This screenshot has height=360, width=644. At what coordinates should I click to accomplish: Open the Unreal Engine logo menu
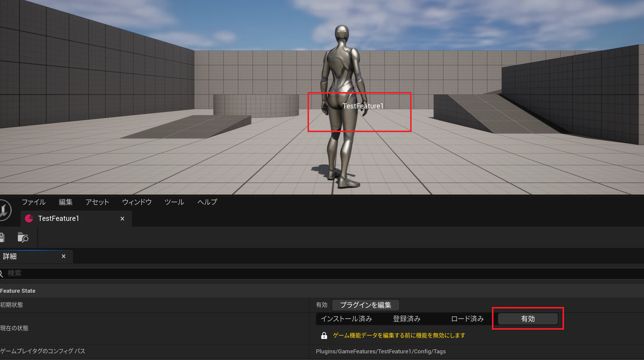tap(4, 210)
